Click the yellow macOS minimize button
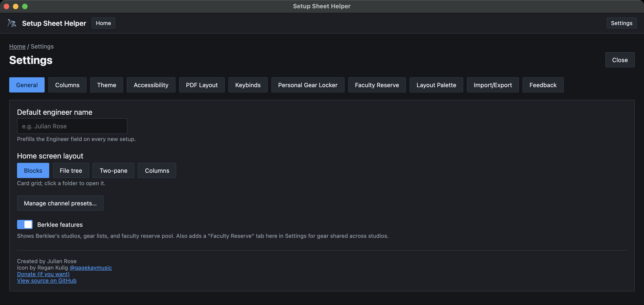This screenshot has width=644, height=305. [16, 6]
